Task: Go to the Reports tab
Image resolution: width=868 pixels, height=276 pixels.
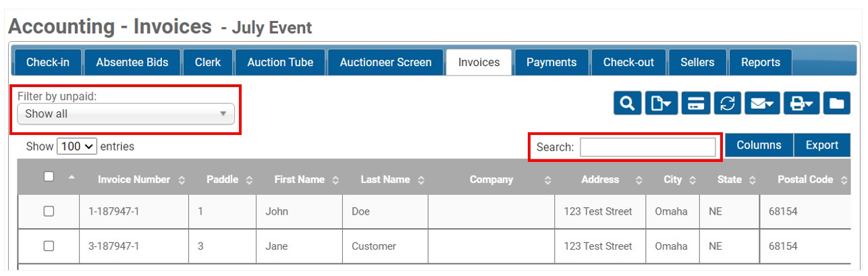Action: 761,62
